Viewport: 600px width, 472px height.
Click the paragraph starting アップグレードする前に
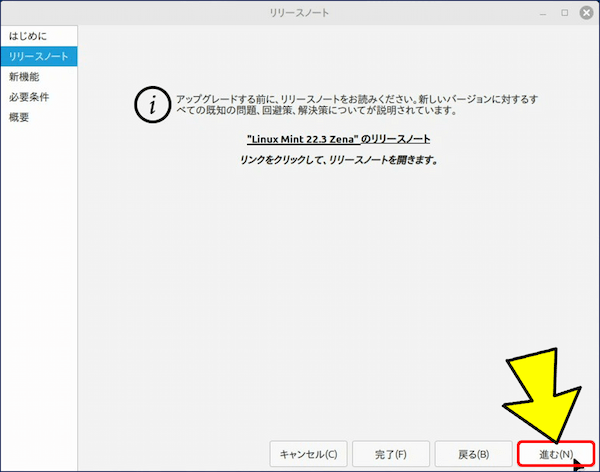(357, 105)
